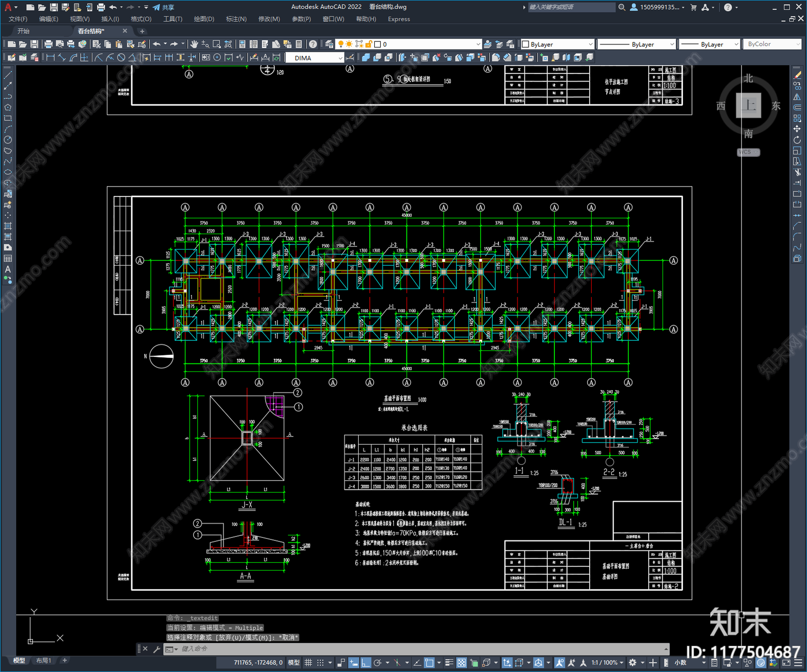
Task: Toggle Polar Tracking in status bar
Action: pyautogui.click(x=377, y=662)
